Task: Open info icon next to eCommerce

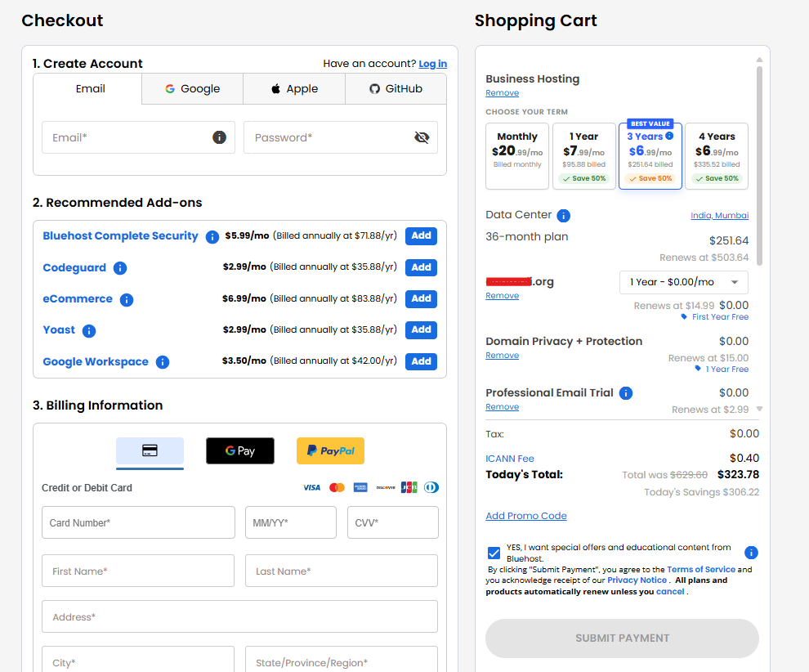Action: [127, 299]
